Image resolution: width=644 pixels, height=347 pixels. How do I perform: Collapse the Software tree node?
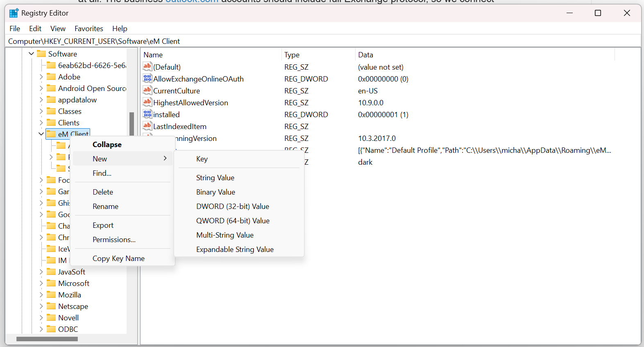pyautogui.click(x=31, y=54)
